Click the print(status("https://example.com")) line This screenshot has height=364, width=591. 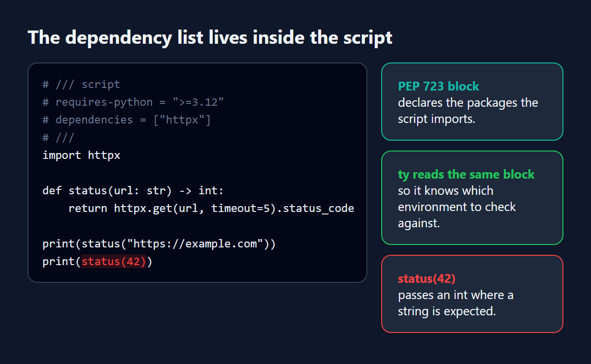coord(159,244)
